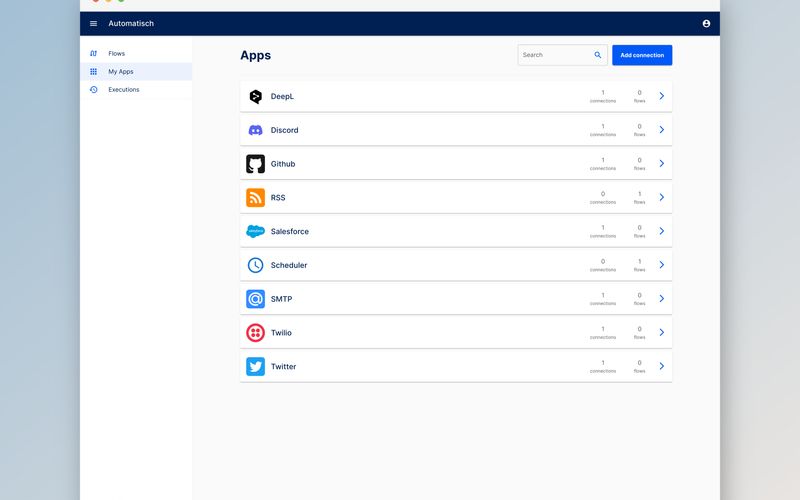
Task: Click the Salesforce cloud logo
Action: (x=256, y=231)
